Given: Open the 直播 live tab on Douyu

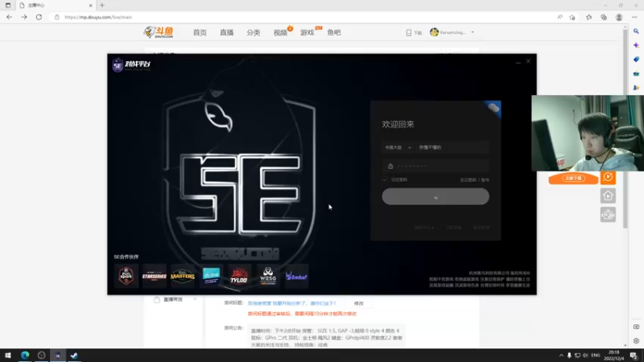Looking at the screenshot, I should [x=227, y=32].
